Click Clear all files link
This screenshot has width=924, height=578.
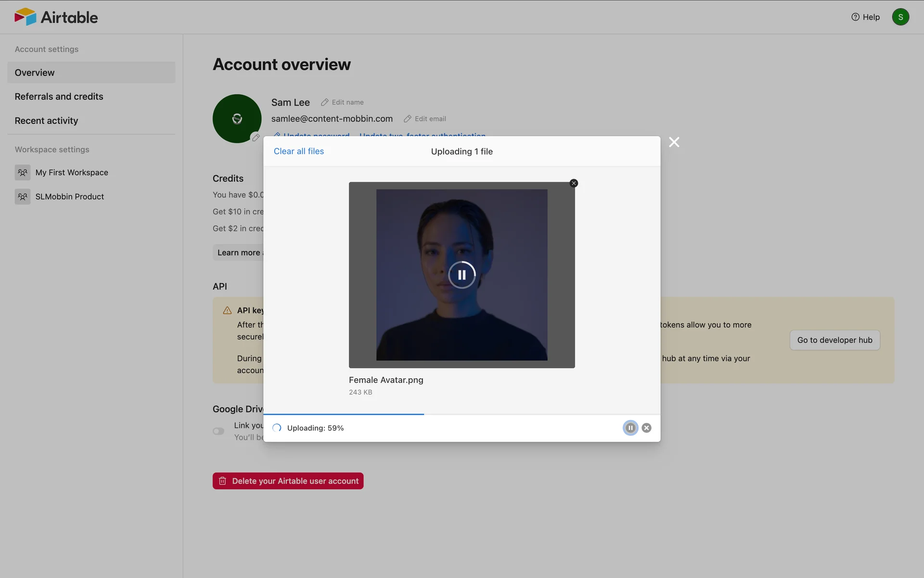coord(298,151)
